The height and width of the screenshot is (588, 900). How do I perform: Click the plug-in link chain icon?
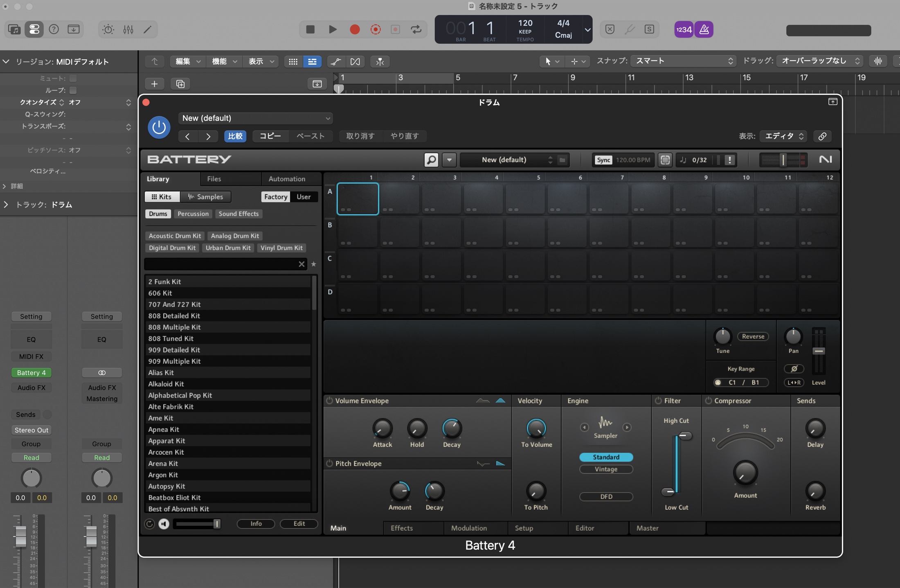pos(822,136)
